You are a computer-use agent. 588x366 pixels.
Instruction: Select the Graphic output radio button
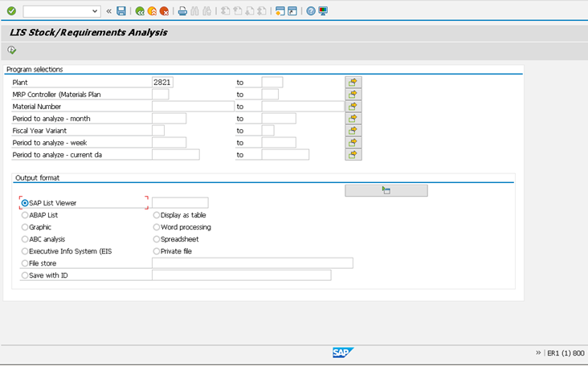pyautogui.click(x=25, y=227)
